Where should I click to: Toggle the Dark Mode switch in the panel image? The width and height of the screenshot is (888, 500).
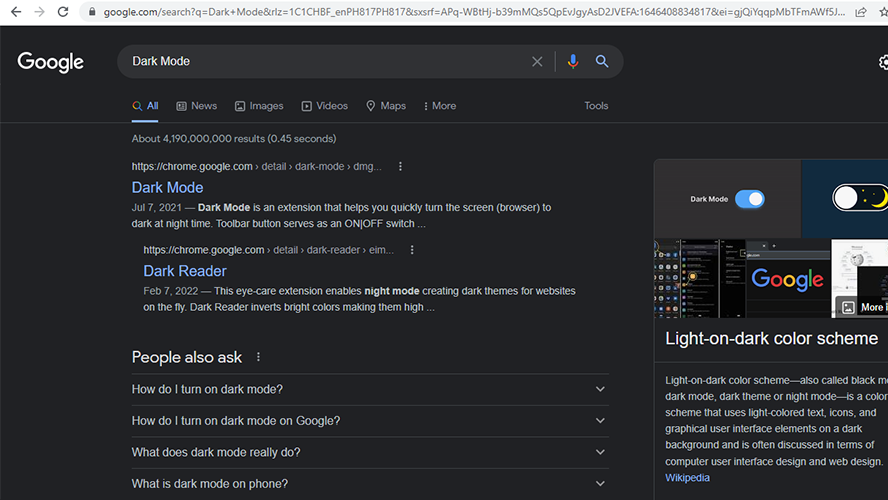(x=749, y=199)
